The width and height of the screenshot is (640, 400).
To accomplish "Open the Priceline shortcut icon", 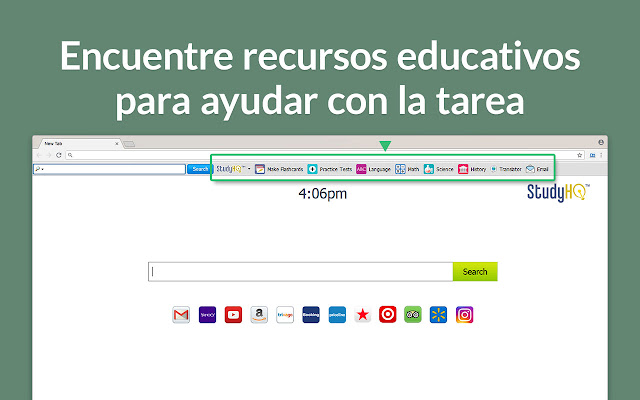I will 337,315.
